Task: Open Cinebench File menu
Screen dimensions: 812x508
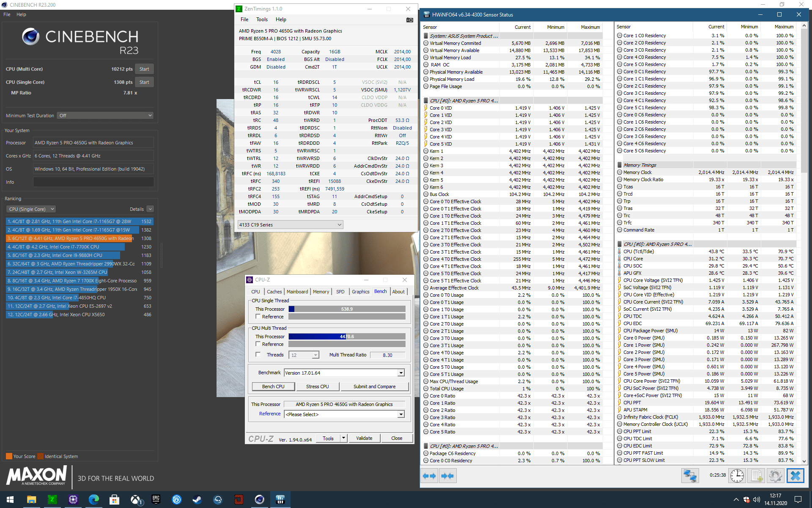Action: 7,14
